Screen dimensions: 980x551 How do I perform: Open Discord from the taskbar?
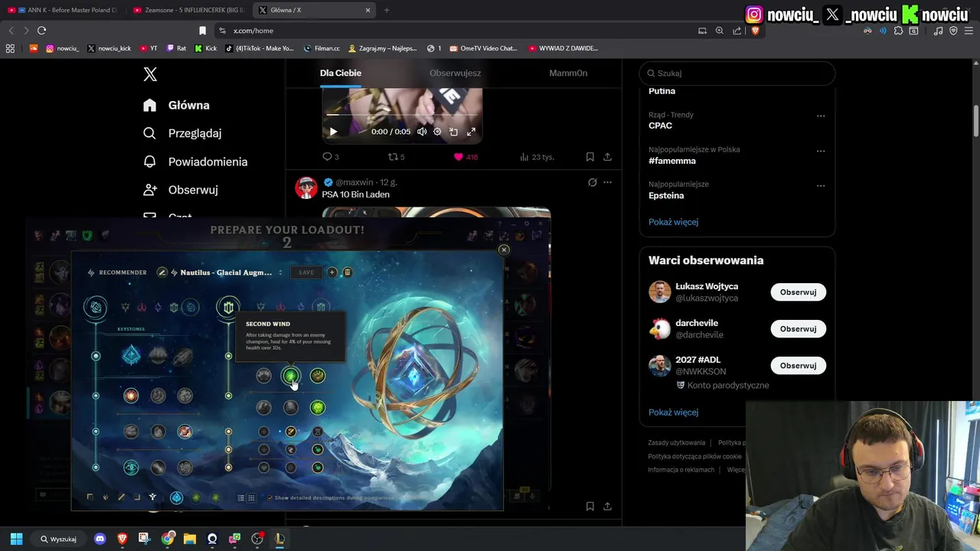100,539
